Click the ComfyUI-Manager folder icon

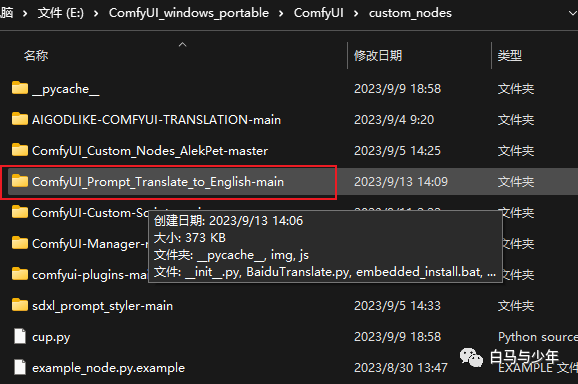pos(20,243)
